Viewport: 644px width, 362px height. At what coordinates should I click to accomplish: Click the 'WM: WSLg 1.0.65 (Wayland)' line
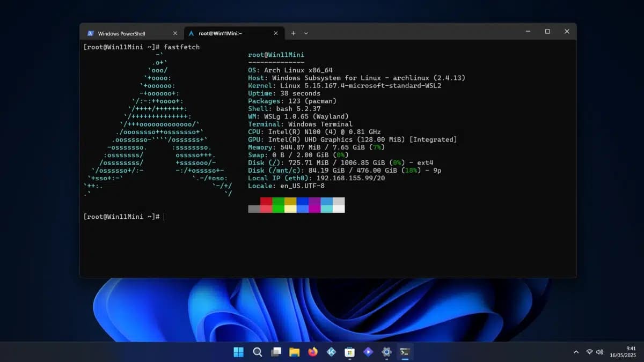click(x=298, y=116)
